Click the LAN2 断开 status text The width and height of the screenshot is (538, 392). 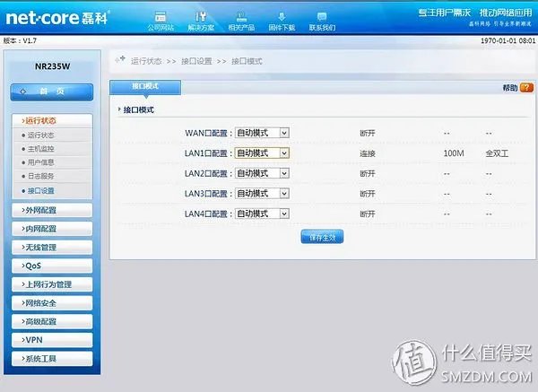click(367, 174)
